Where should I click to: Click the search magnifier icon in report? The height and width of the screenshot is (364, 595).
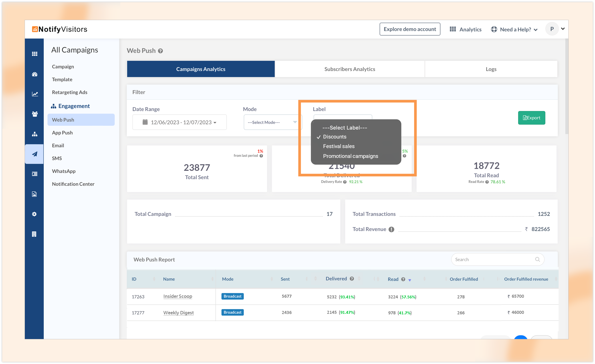click(x=537, y=259)
